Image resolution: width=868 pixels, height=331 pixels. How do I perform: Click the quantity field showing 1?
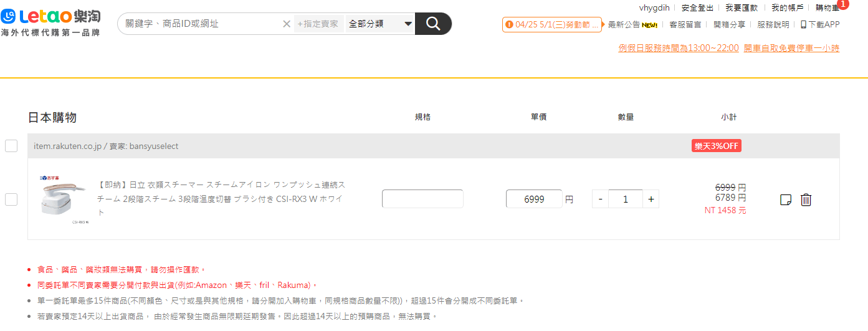[626, 199]
